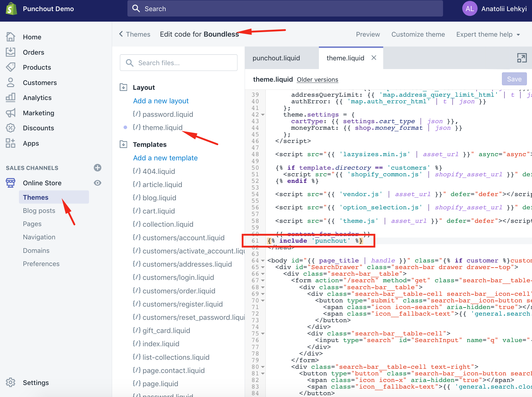The width and height of the screenshot is (532, 397).
Task: Click the Orders inbox icon
Action: 11,52
